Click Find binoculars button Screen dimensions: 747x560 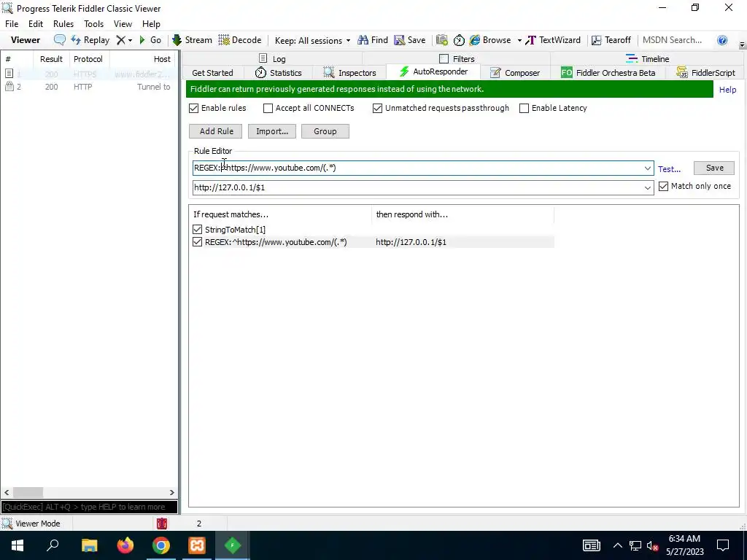coord(373,40)
